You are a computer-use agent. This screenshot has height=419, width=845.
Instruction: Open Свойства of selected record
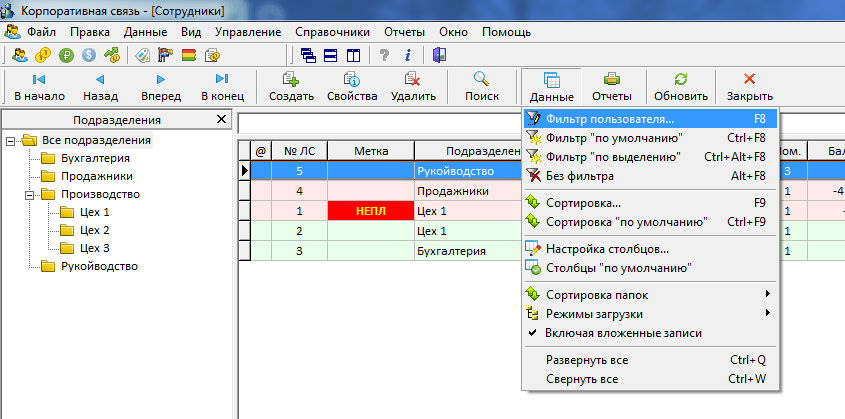point(352,87)
